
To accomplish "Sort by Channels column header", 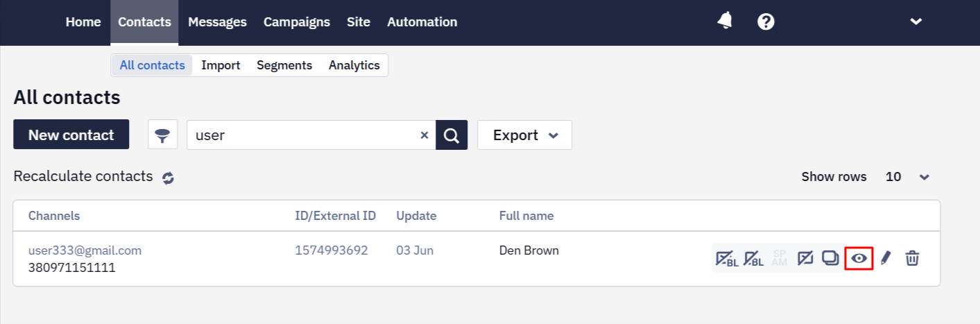I will tap(54, 216).
